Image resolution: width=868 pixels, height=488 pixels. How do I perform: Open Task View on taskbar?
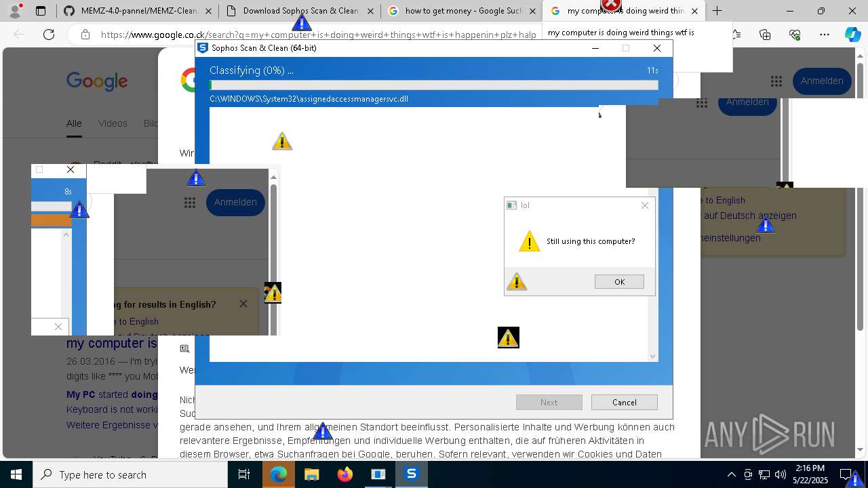click(244, 474)
